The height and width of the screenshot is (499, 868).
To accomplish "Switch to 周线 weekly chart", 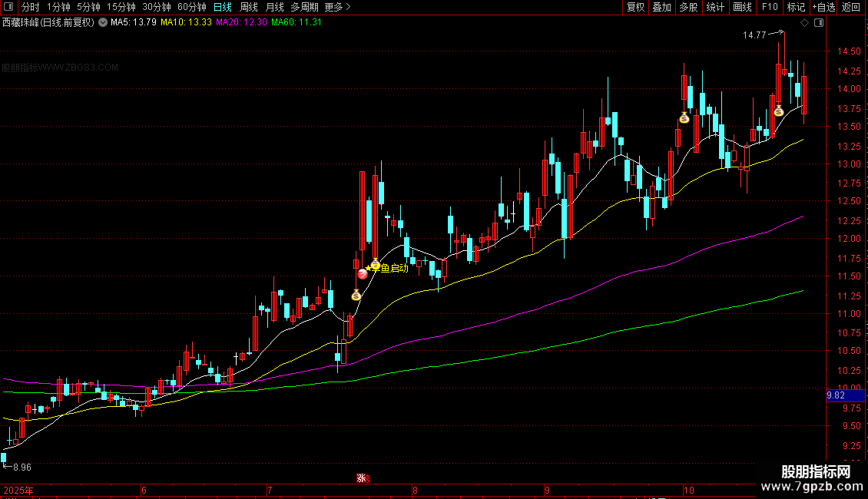I will (249, 7).
